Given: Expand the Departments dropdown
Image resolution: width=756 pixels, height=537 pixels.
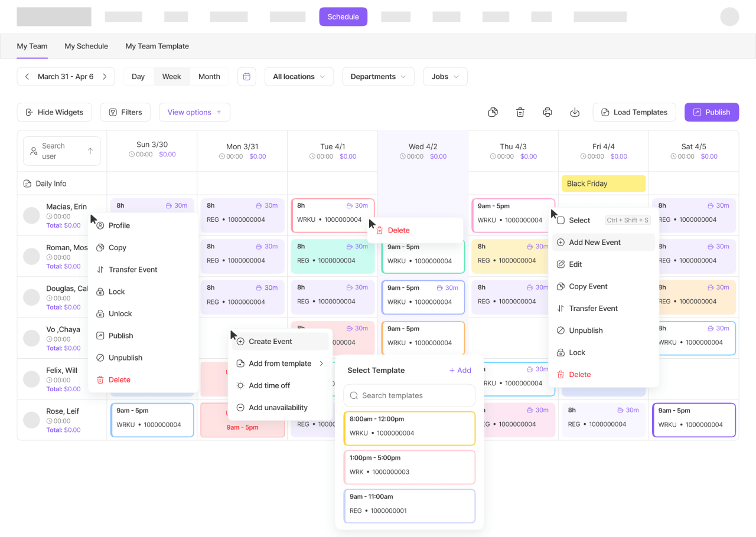Looking at the screenshot, I should [x=378, y=76].
